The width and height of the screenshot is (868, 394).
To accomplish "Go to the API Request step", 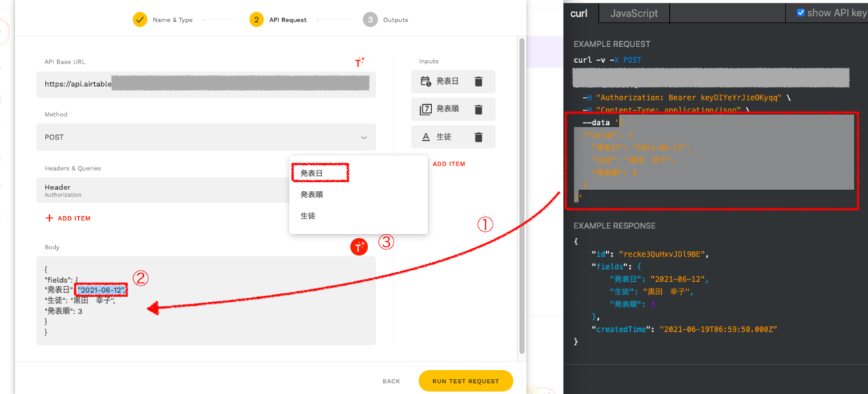I will [278, 20].
